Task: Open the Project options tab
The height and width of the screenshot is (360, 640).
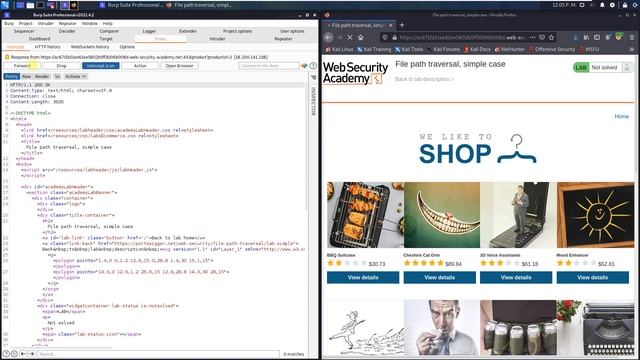Action: (x=238, y=31)
